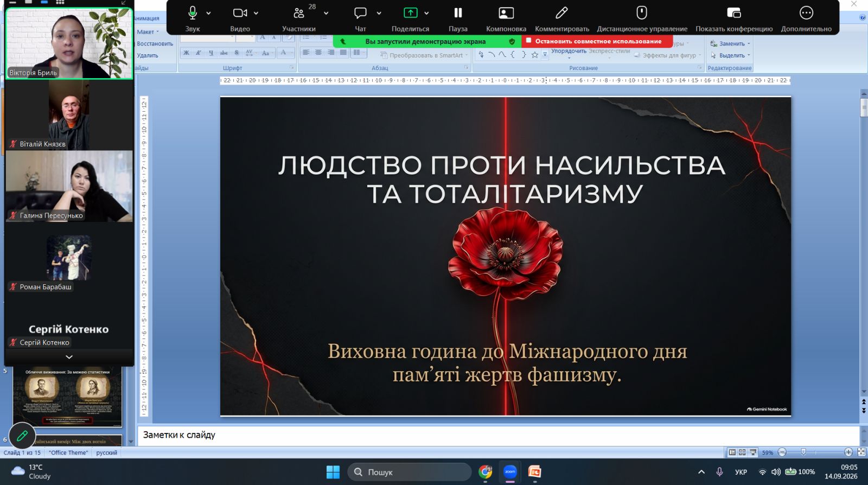Click Остановить совместное использование button
This screenshot has height=485, width=868.
(597, 41)
